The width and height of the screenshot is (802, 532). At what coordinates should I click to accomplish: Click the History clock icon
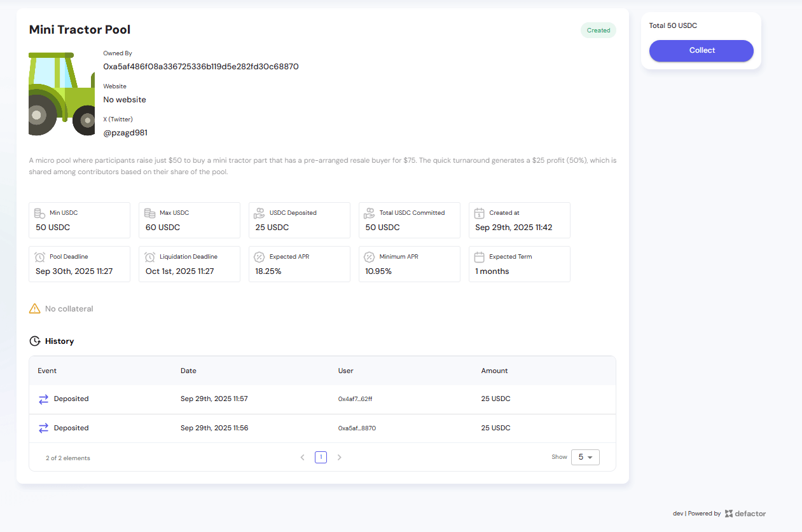35,341
